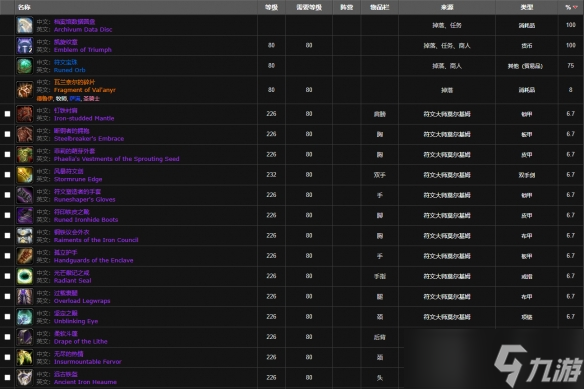The image size is (584, 389).
Task: Check the Insurmountable Fervor checkbox
Action: 7,357
